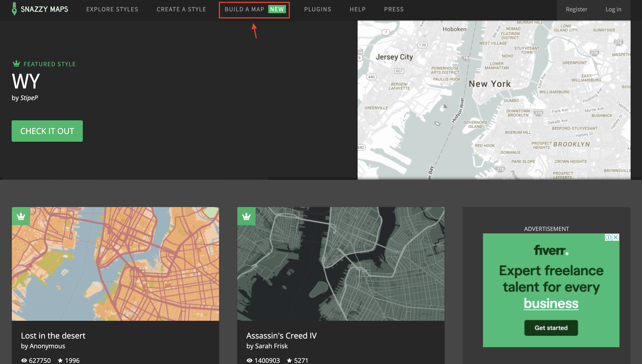The width and height of the screenshot is (642, 364).
Task: Click the Register link
Action: 576,9
